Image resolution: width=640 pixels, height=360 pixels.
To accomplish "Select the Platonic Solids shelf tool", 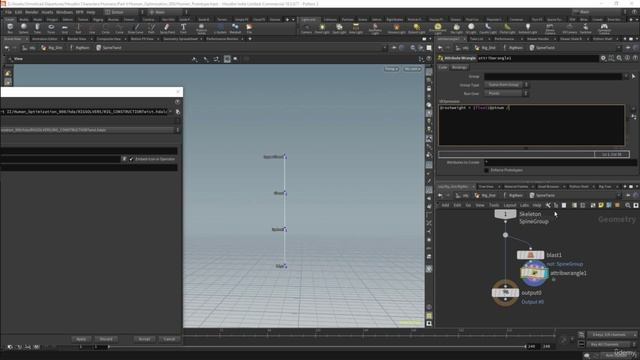I will 201,29.
